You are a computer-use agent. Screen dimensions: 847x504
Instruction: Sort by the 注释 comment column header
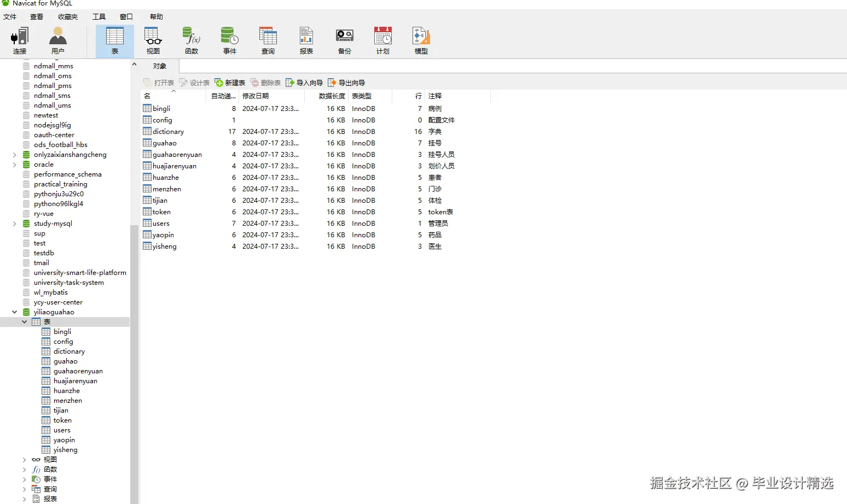(457, 96)
